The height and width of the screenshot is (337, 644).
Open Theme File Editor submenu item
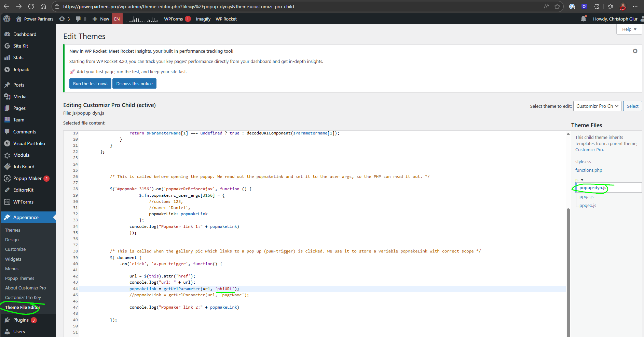pos(23,307)
